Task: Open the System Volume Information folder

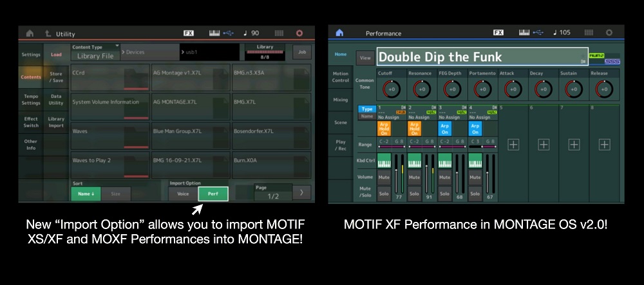Action: [110, 106]
